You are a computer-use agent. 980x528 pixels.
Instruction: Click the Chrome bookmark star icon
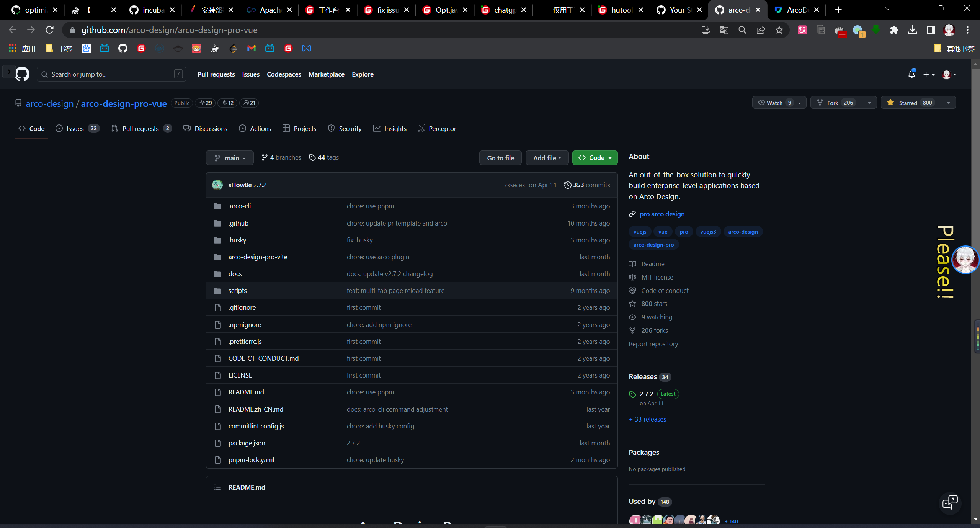pyautogui.click(x=779, y=30)
